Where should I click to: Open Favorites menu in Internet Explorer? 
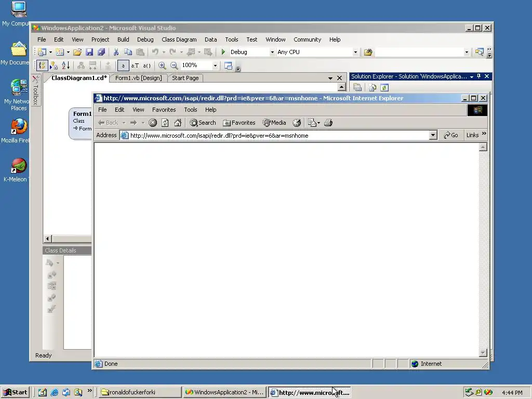tap(164, 110)
